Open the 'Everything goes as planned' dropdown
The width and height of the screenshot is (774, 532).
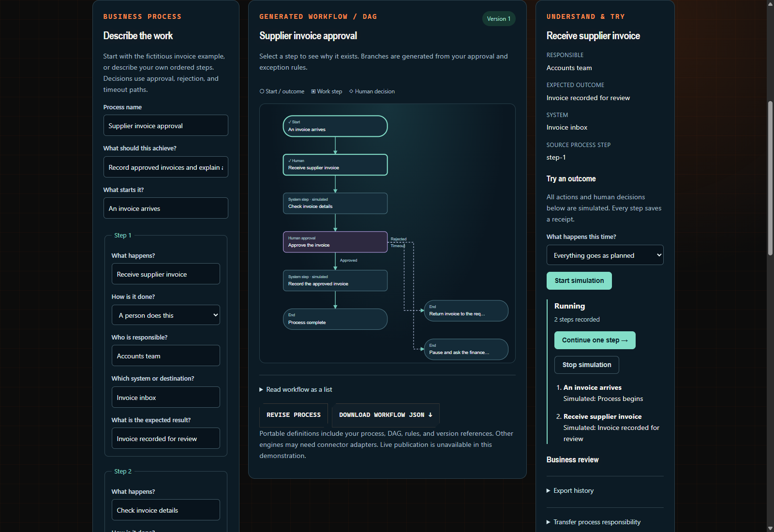click(605, 255)
